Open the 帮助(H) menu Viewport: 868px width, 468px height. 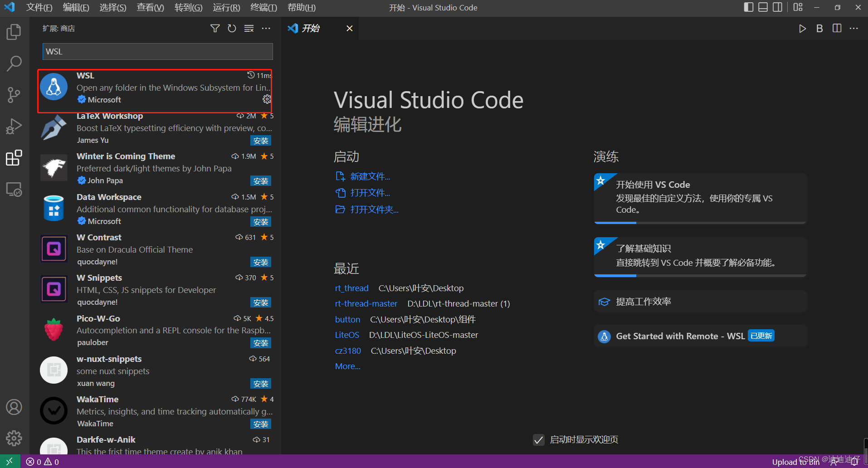(302, 8)
